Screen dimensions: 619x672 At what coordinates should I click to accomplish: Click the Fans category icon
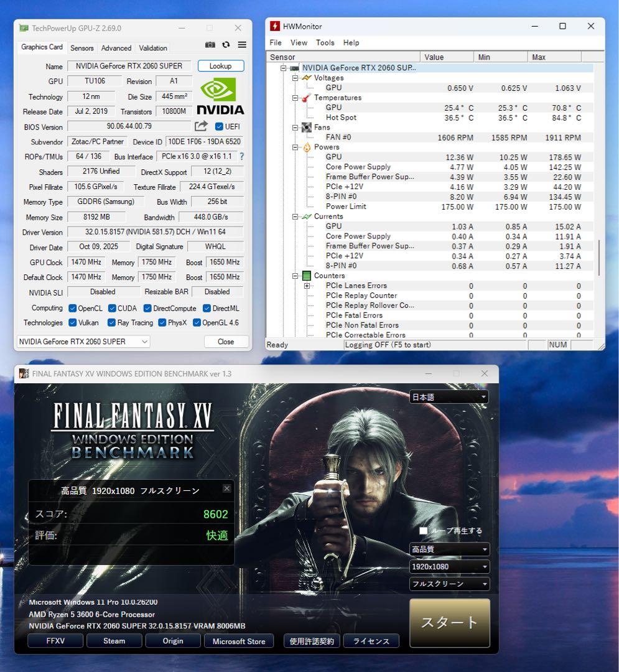point(306,128)
